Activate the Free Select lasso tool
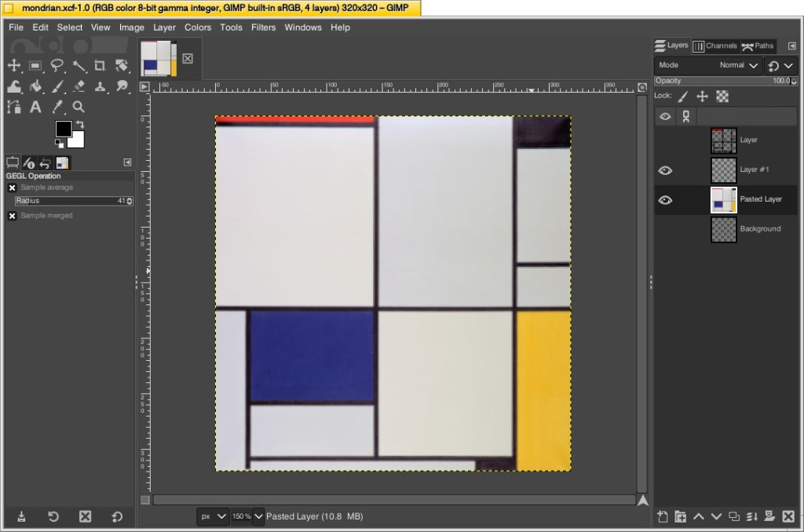The width and height of the screenshot is (804, 532). point(56,66)
